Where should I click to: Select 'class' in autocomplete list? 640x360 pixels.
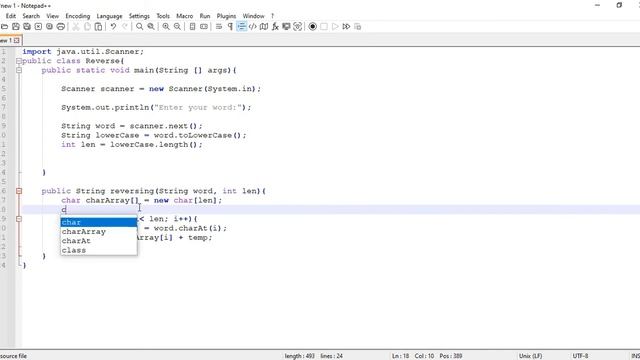click(99, 250)
